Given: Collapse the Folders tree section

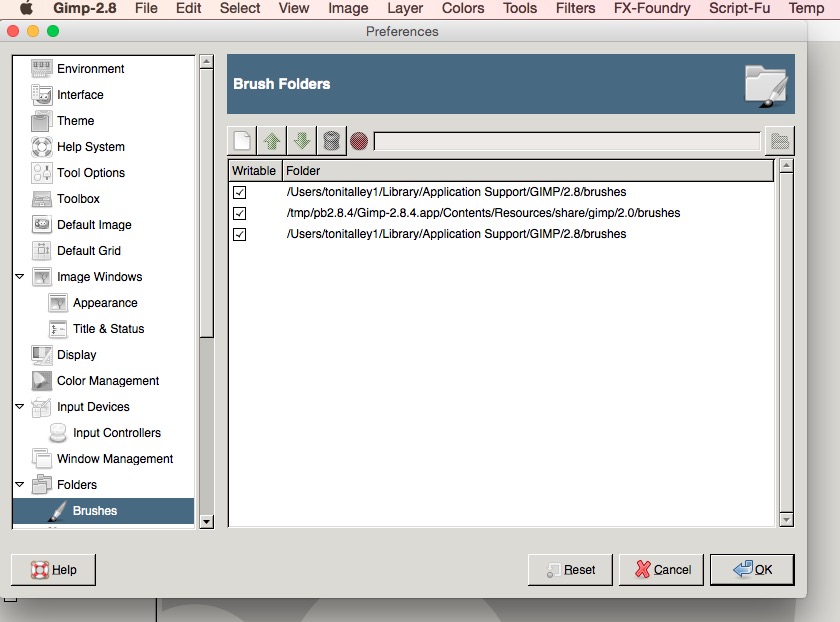Looking at the screenshot, I should (20, 484).
